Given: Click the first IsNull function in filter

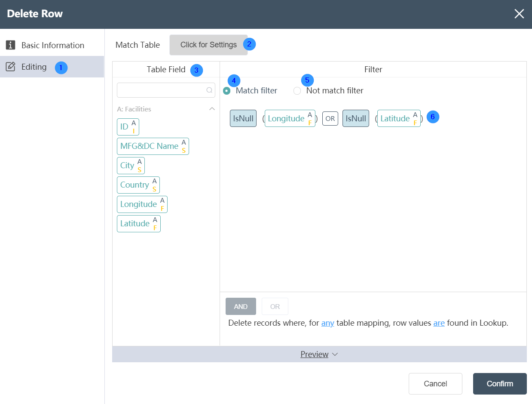Looking at the screenshot, I should [x=243, y=118].
